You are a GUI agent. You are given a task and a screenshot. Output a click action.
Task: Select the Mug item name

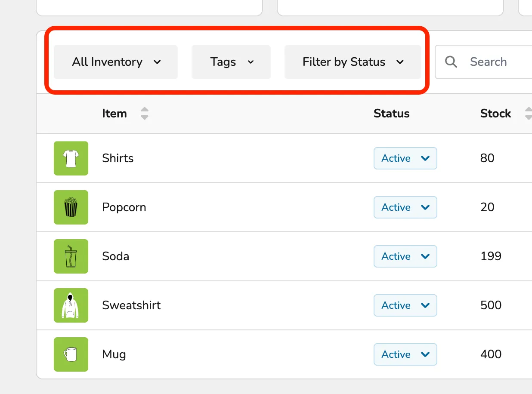(114, 355)
